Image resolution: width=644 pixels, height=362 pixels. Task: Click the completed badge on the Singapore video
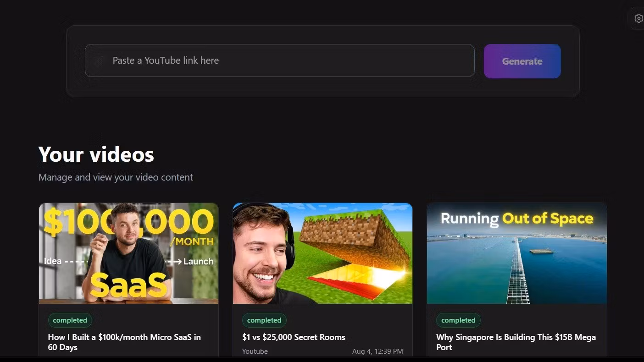click(x=458, y=320)
